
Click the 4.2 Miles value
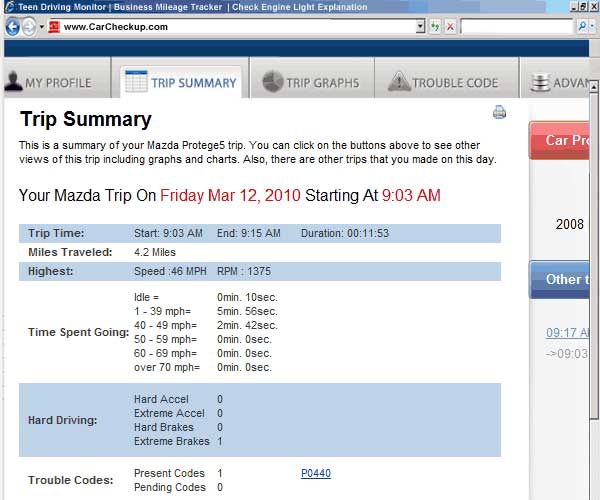coord(155,252)
